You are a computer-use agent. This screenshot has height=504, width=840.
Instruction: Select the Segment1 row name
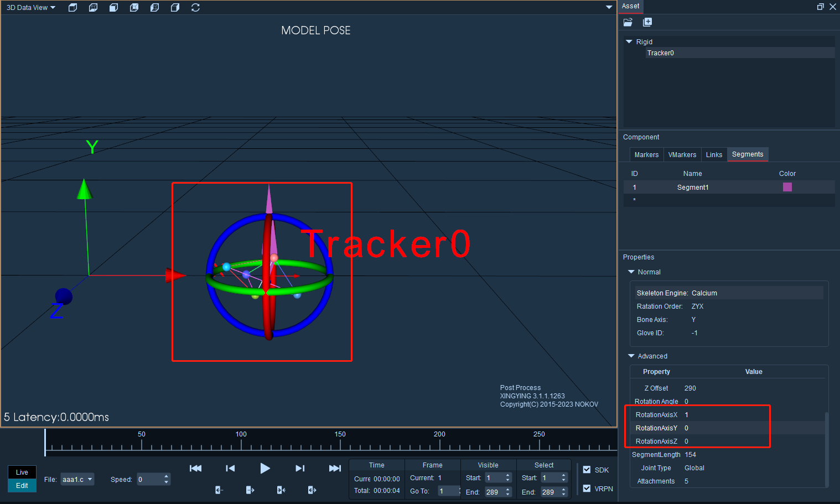point(693,188)
